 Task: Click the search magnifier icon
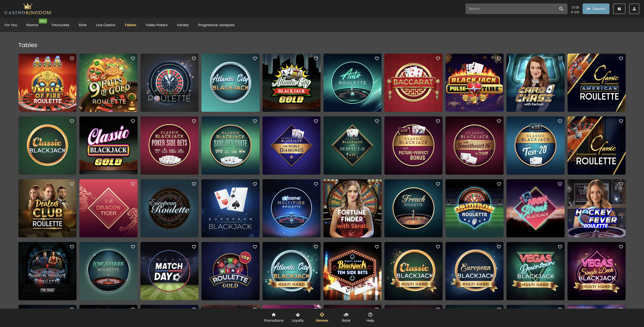pos(561,9)
